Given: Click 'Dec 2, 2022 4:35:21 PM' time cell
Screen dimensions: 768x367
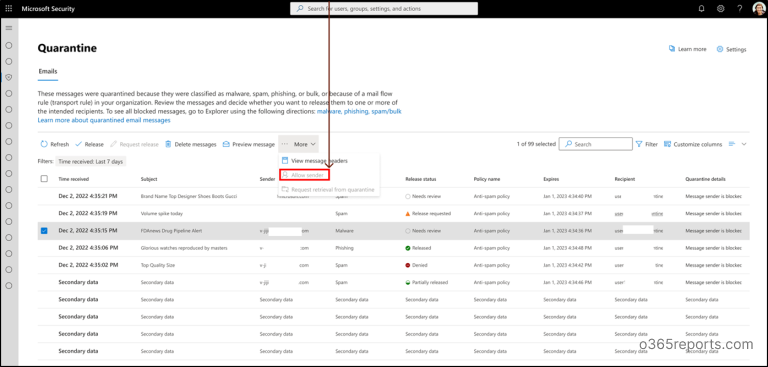Looking at the screenshot, I should pos(88,196).
